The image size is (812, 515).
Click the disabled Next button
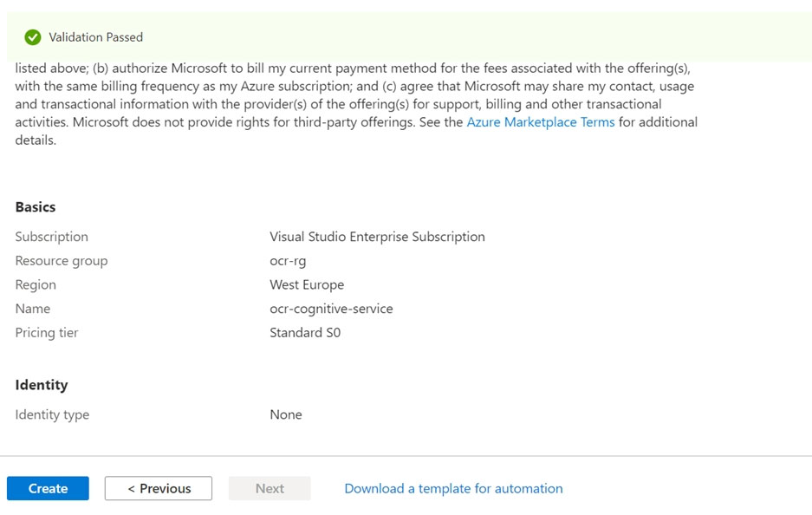pos(269,488)
